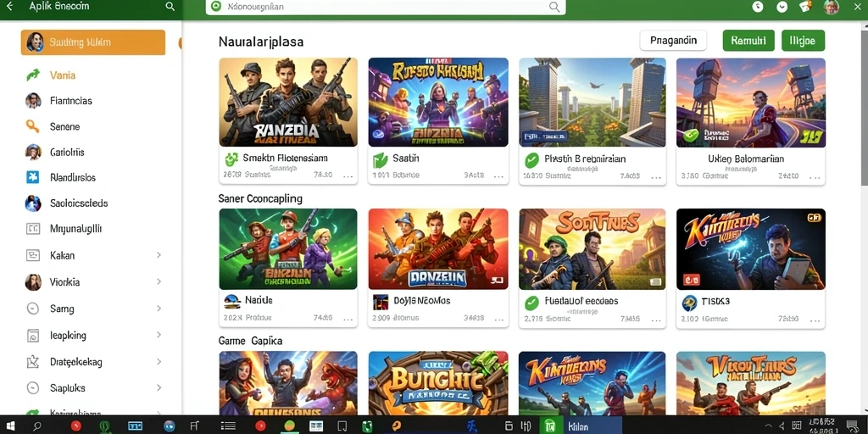Click the Windows Start button in the taskbar
Viewport: 868px width, 434px height.
tap(10, 426)
